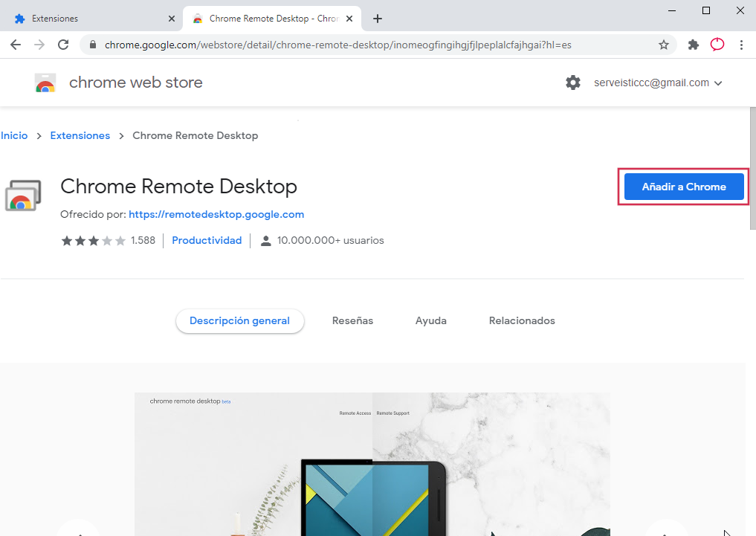
Task: Click the browser forward arrow
Action: point(39,45)
